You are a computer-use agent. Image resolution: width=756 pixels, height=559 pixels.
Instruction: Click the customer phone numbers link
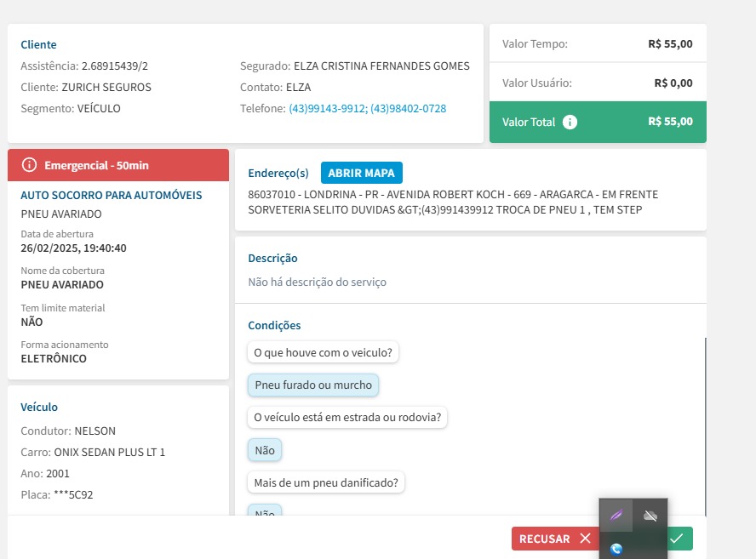[367, 109]
